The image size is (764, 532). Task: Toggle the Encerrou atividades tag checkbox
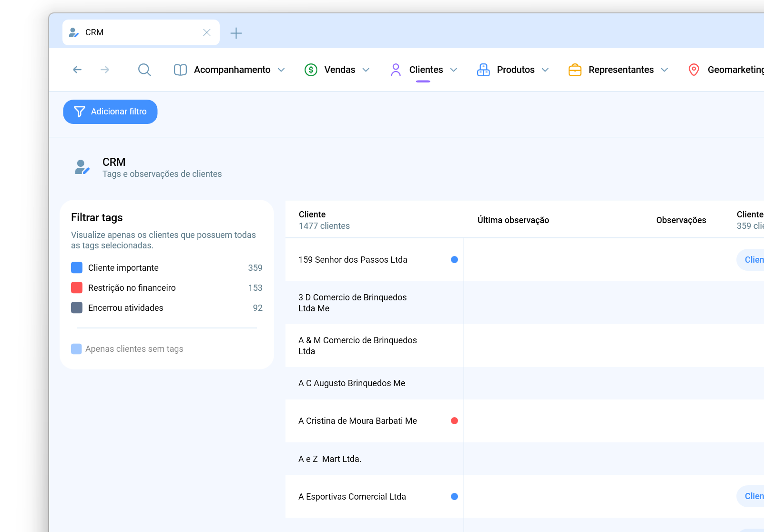(77, 307)
